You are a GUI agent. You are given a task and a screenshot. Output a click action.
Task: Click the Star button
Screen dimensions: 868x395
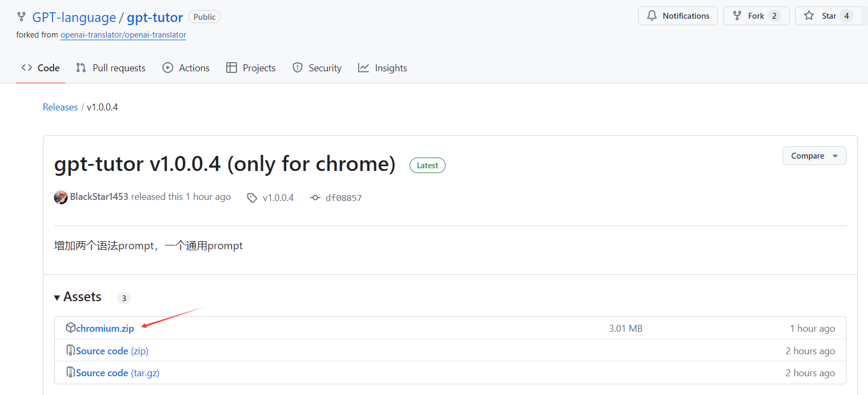point(828,16)
